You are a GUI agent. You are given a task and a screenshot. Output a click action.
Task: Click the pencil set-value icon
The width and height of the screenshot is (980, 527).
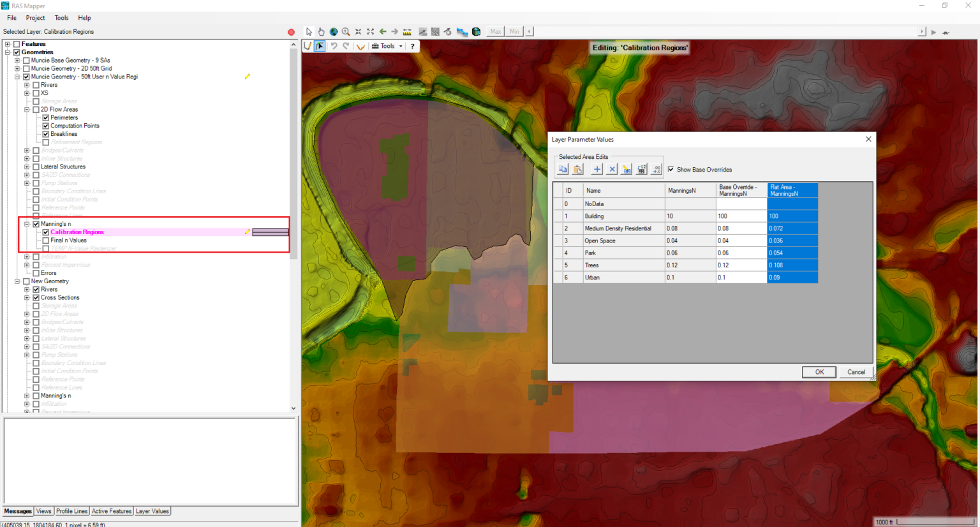(x=627, y=169)
